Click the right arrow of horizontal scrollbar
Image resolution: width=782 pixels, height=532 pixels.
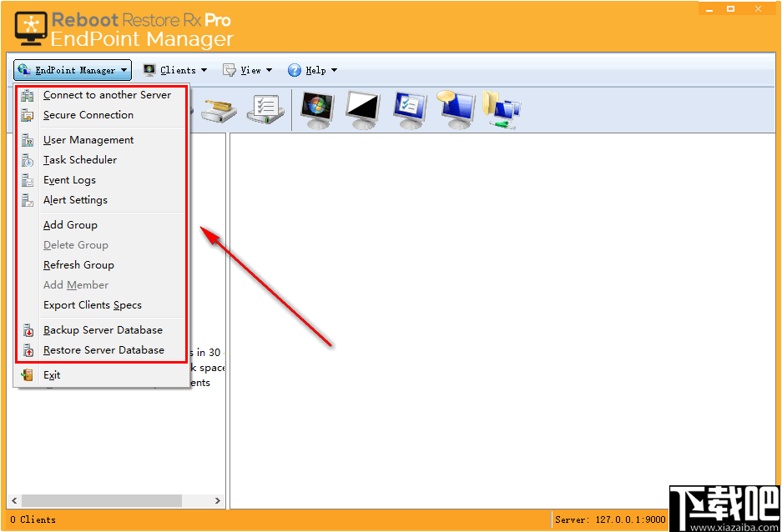[x=218, y=500]
